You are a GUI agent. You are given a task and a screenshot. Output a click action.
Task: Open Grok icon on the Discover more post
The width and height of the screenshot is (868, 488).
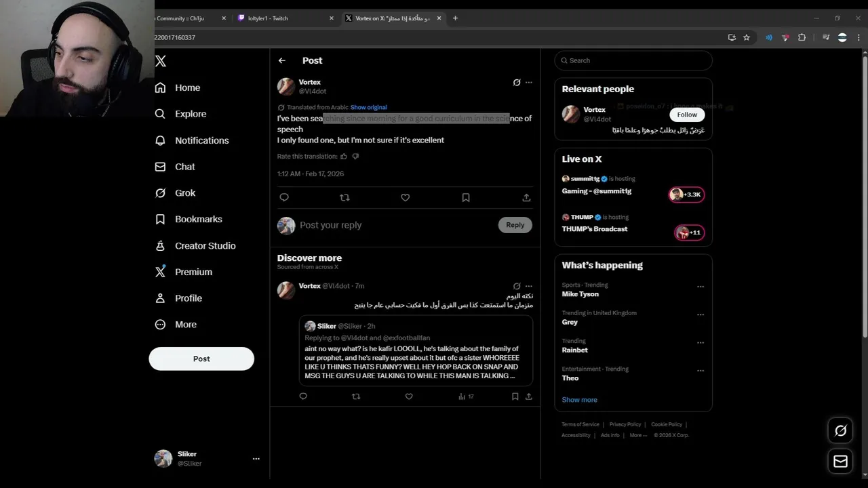pos(517,286)
